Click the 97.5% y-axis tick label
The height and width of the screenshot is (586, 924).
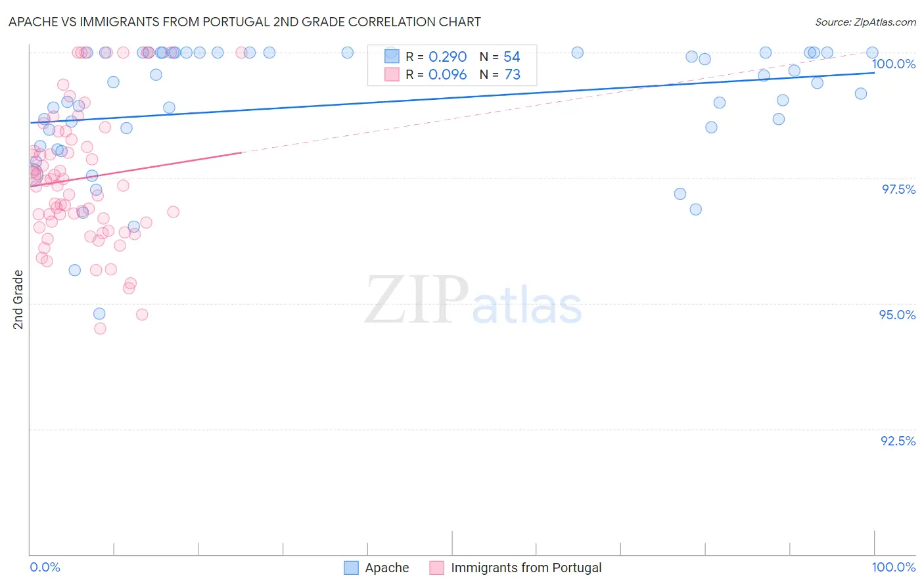point(898,189)
